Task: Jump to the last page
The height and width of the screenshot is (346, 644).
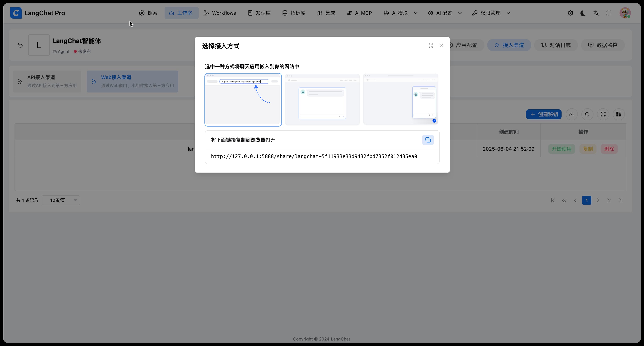Action: pyautogui.click(x=620, y=200)
